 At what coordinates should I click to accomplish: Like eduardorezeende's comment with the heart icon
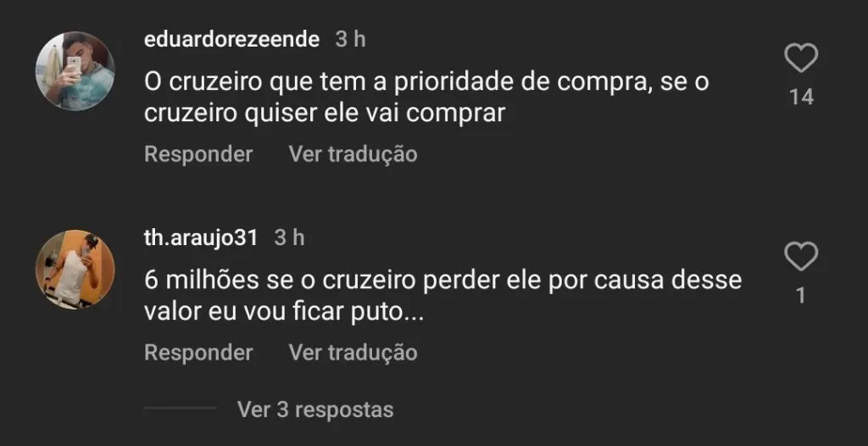tap(801, 58)
